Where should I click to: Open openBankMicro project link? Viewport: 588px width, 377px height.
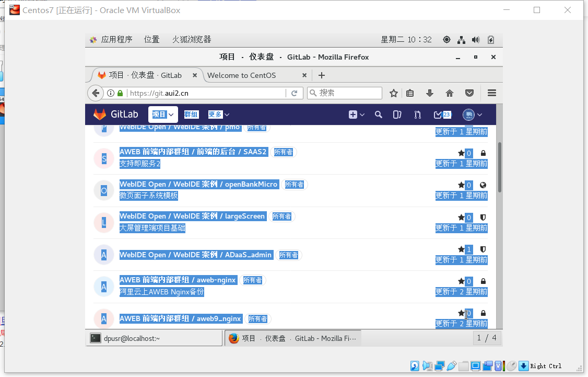pos(199,184)
